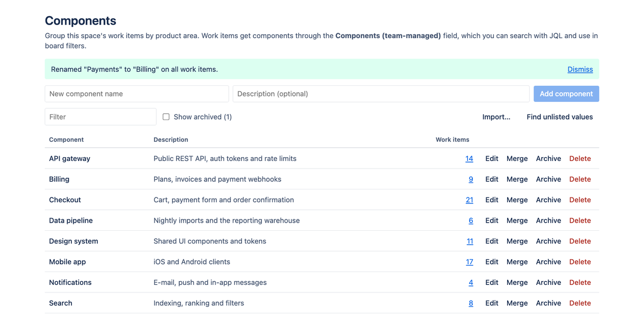Delete the Search component
The height and width of the screenshot is (315, 644).
(x=580, y=303)
